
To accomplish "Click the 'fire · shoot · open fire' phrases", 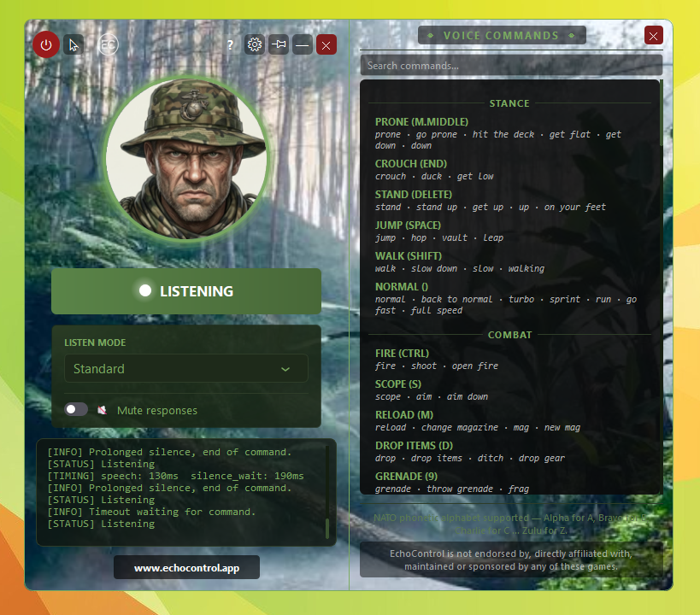I will (437, 366).
